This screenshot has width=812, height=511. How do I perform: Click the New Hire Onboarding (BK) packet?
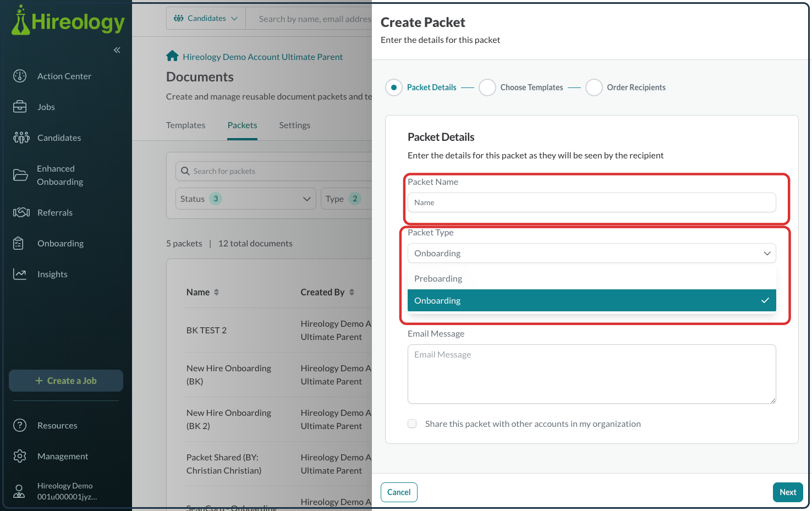tap(229, 375)
